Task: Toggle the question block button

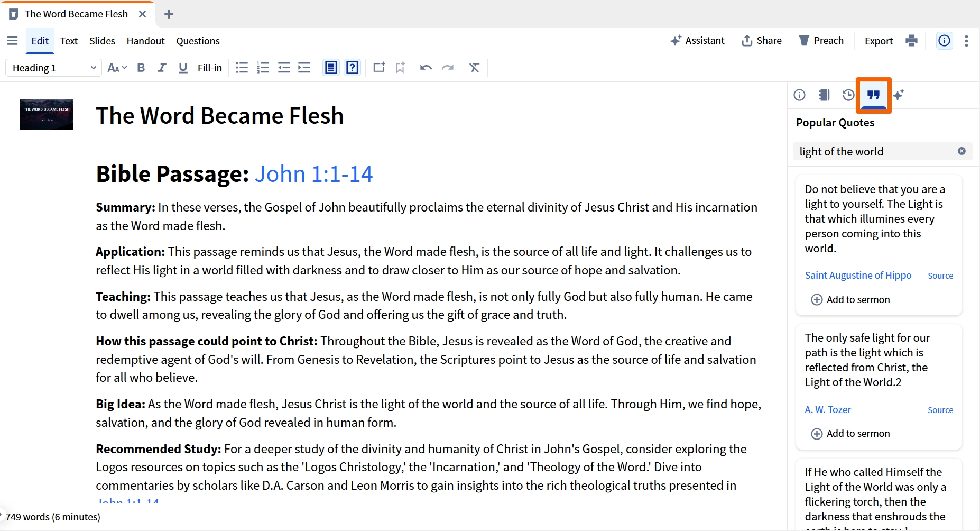Action: click(353, 68)
